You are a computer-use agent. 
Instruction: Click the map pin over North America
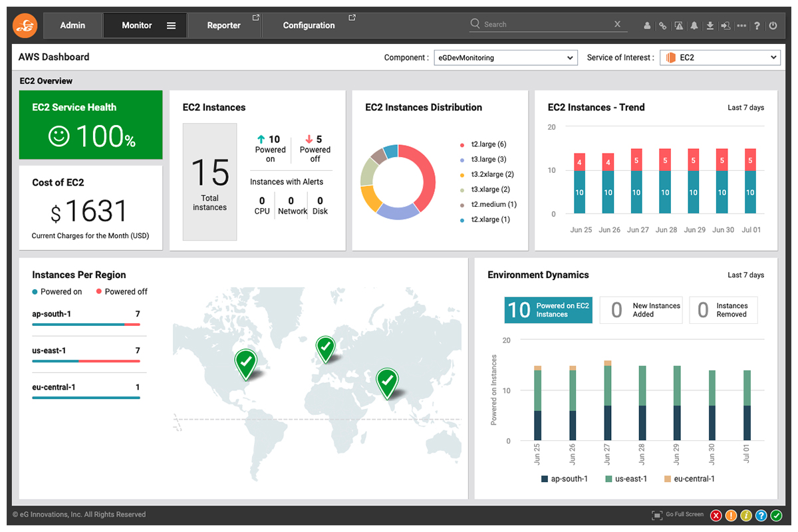(245, 364)
